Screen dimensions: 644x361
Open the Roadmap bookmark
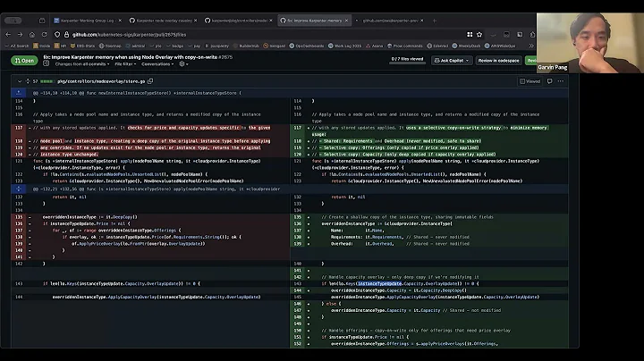point(110,46)
